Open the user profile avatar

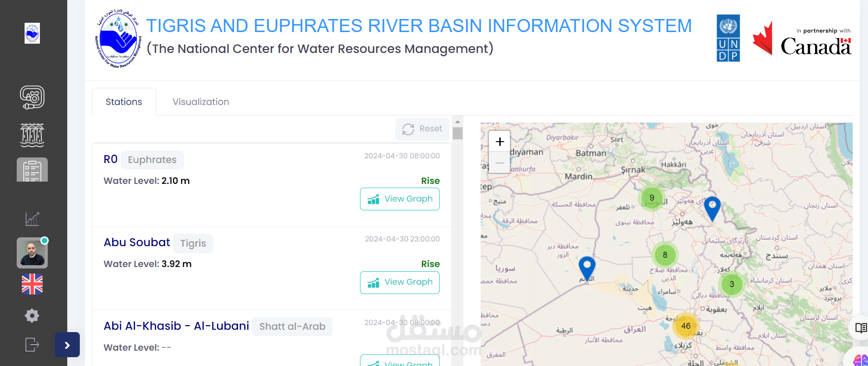pos(32,253)
